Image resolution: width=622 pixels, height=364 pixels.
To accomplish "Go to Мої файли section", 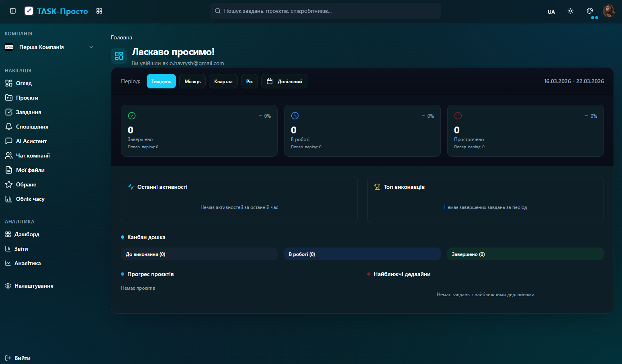I will coord(30,170).
